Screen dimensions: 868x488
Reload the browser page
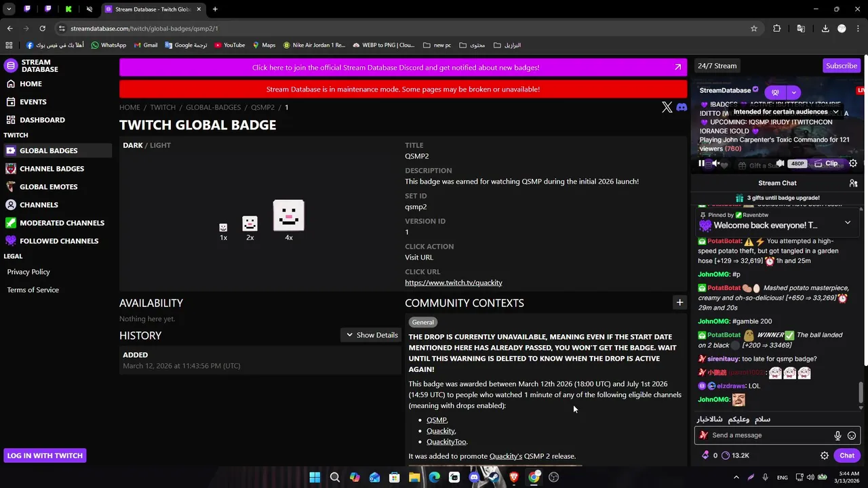42,28
